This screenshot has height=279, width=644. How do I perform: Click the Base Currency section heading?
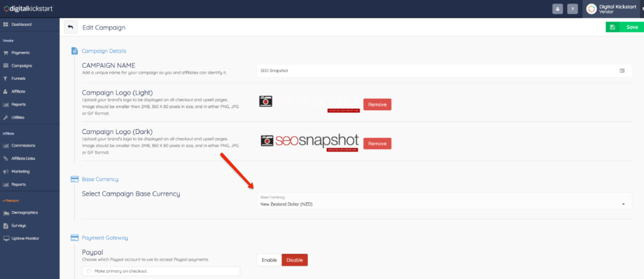pyautogui.click(x=100, y=179)
